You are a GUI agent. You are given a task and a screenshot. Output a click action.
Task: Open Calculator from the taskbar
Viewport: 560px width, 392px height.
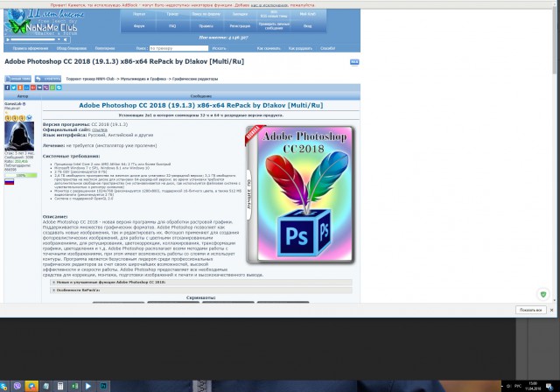[x=60, y=386]
